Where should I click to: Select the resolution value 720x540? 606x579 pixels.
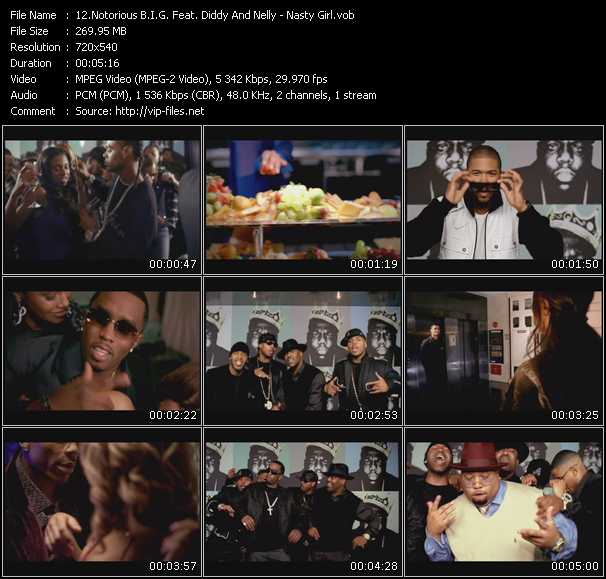pyautogui.click(x=96, y=47)
